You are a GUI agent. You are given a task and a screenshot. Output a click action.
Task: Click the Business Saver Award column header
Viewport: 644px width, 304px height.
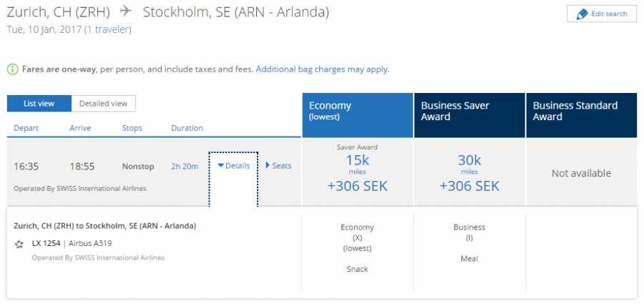(469, 115)
